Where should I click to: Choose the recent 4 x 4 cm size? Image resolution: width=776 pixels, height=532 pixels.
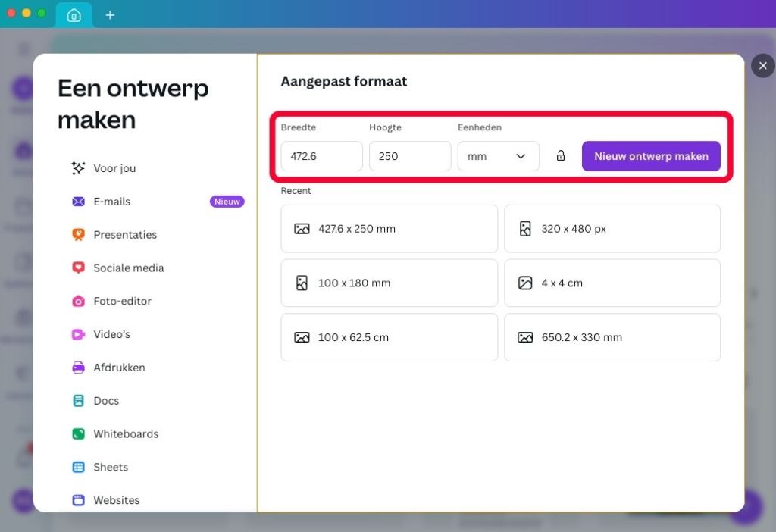coord(612,283)
